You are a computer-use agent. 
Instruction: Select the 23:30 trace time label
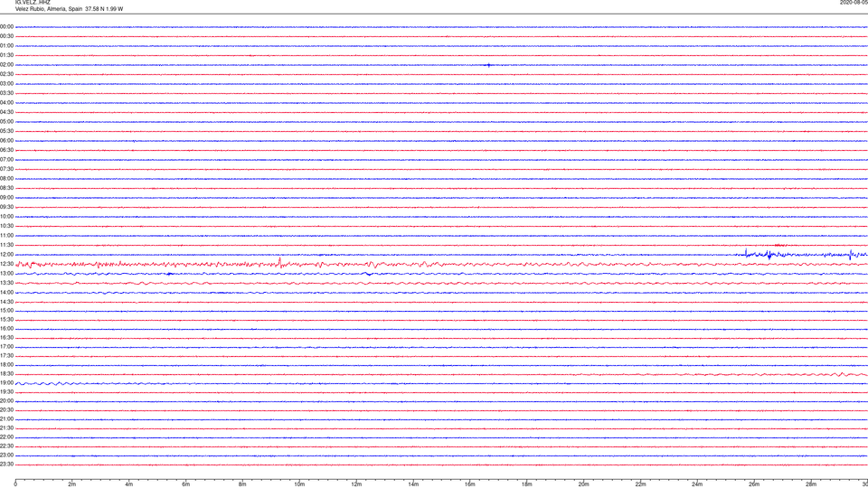[6, 465]
